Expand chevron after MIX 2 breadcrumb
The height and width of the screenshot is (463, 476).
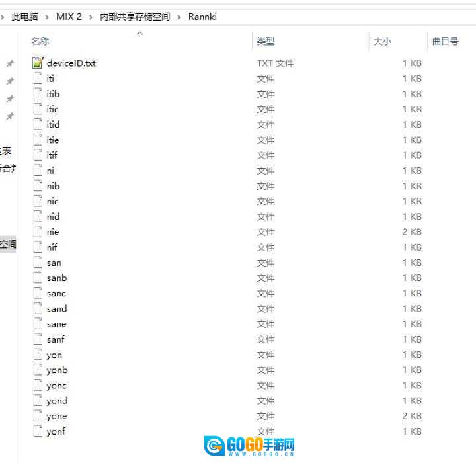tap(91, 17)
